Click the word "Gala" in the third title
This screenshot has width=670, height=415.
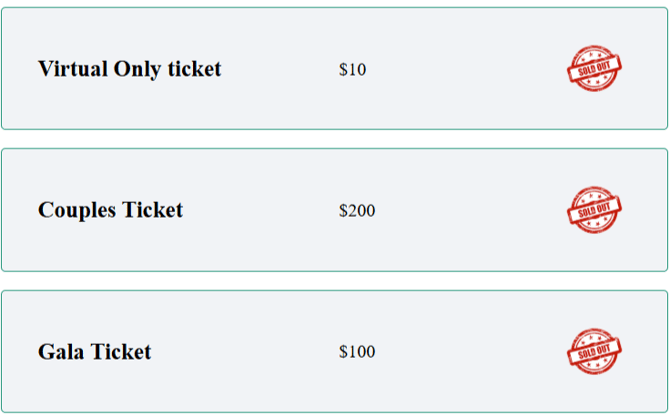click(61, 352)
